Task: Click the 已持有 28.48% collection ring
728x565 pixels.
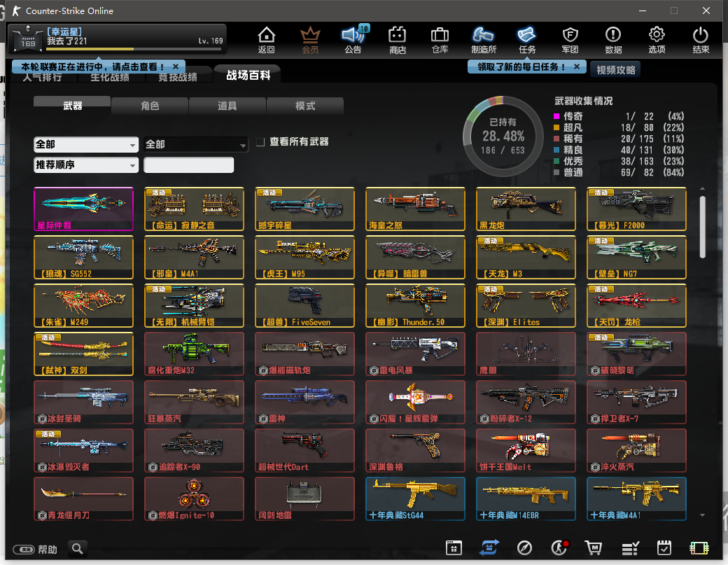Action: point(503,136)
